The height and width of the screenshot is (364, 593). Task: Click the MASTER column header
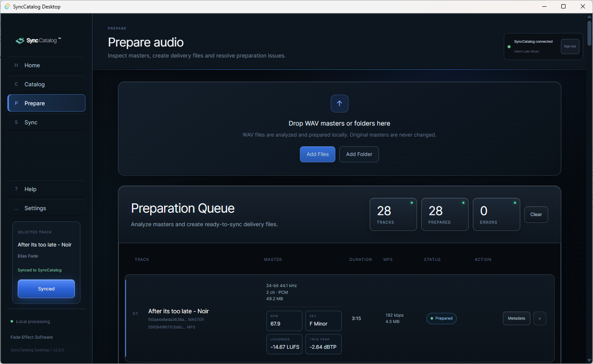pyautogui.click(x=273, y=260)
